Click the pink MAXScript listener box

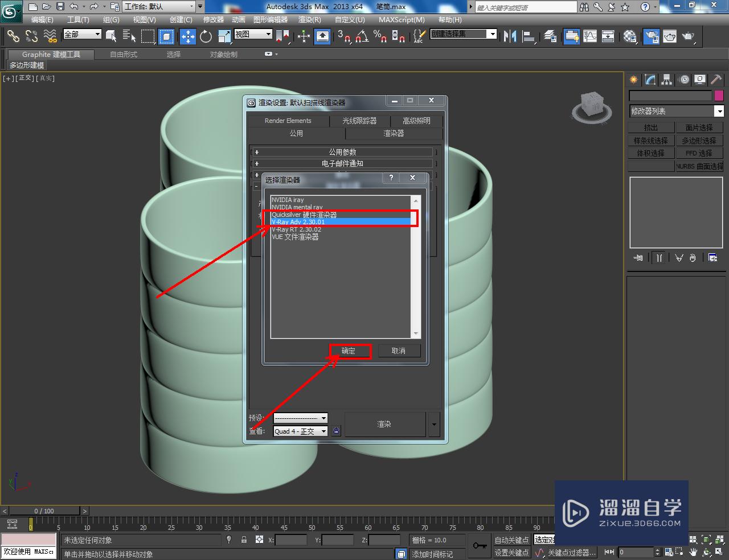[28, 540]
